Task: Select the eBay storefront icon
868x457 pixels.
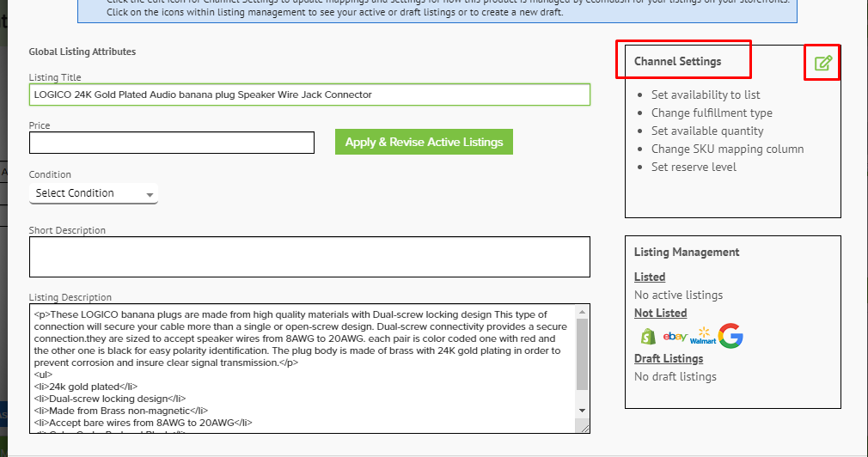Action: pyautogui.click(x=675, y=336)
